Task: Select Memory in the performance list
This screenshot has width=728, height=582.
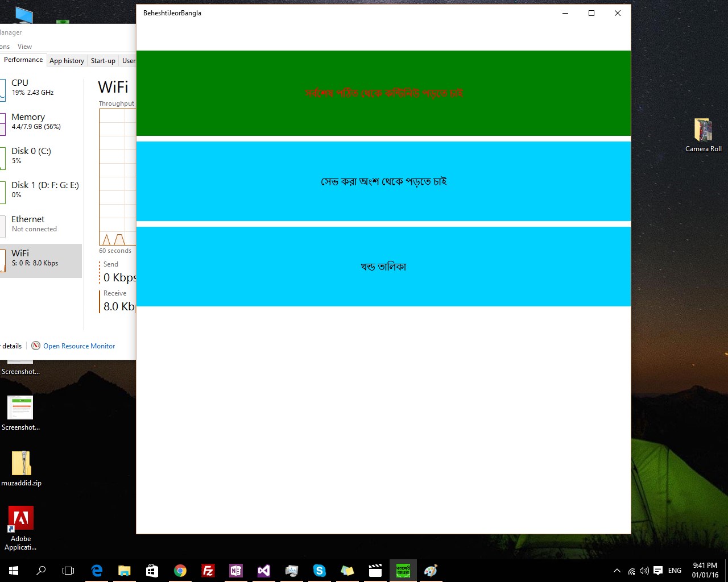Action: 41,121
